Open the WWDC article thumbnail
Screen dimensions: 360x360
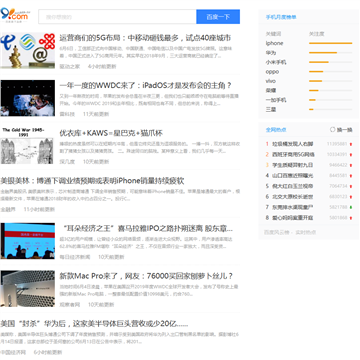click(x=28, y=98)
